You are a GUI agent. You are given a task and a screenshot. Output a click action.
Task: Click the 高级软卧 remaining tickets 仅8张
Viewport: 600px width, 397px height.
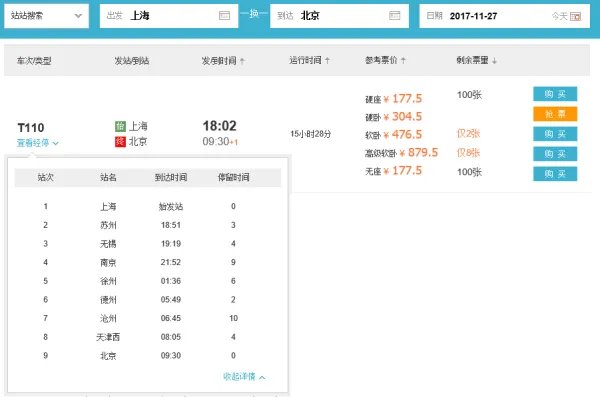[468, 153]
